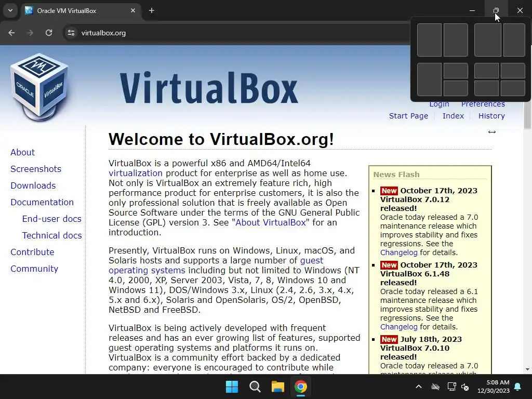Click the red New badge beside July 18th, 2023
Viewport: 532px width, 399px height.
point(389,339)
